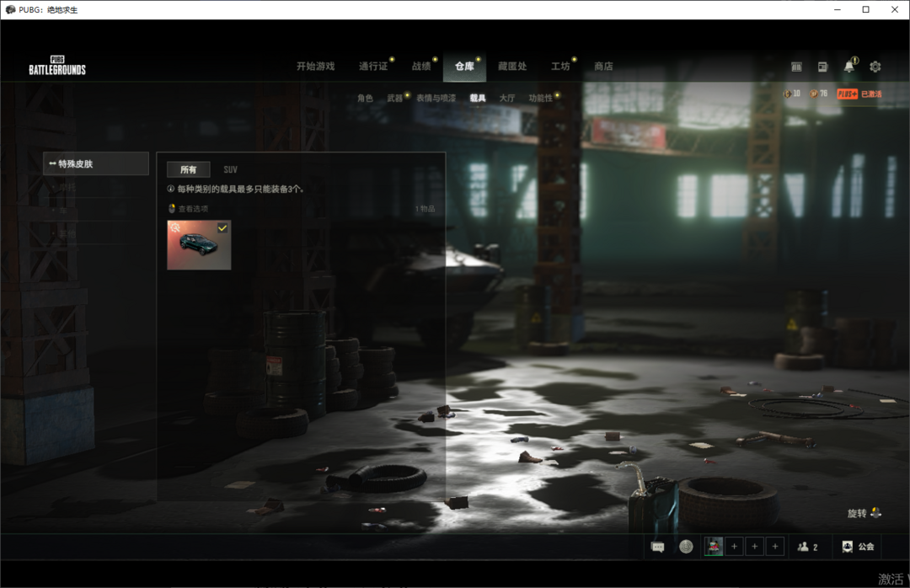
Task: Open the chat bubble icon
Action: [658, 547]
